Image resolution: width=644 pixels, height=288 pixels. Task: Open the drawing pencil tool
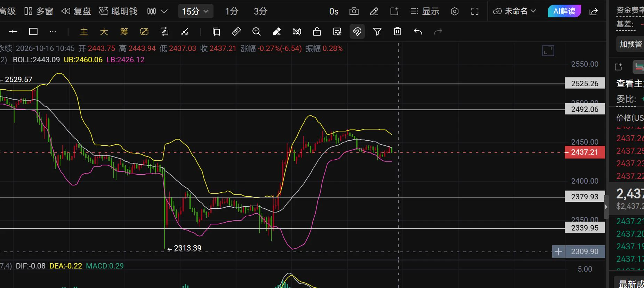tap(374, 11)
